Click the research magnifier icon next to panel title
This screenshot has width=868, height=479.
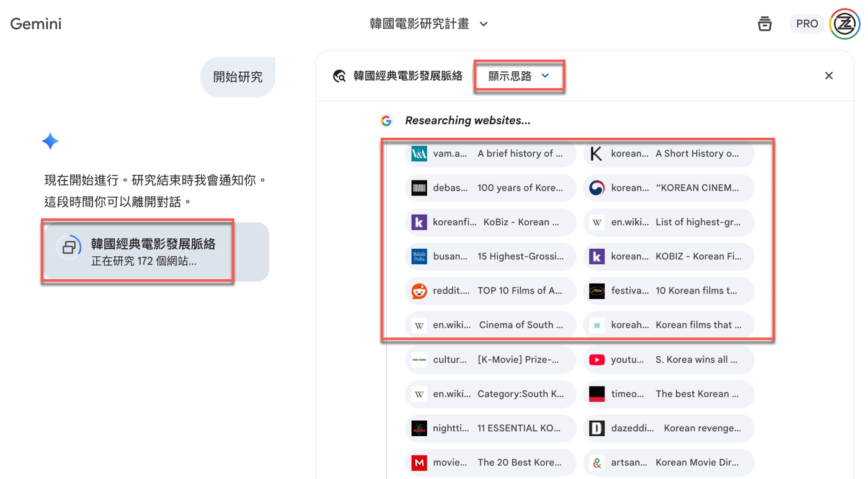[x=339, y=75]
